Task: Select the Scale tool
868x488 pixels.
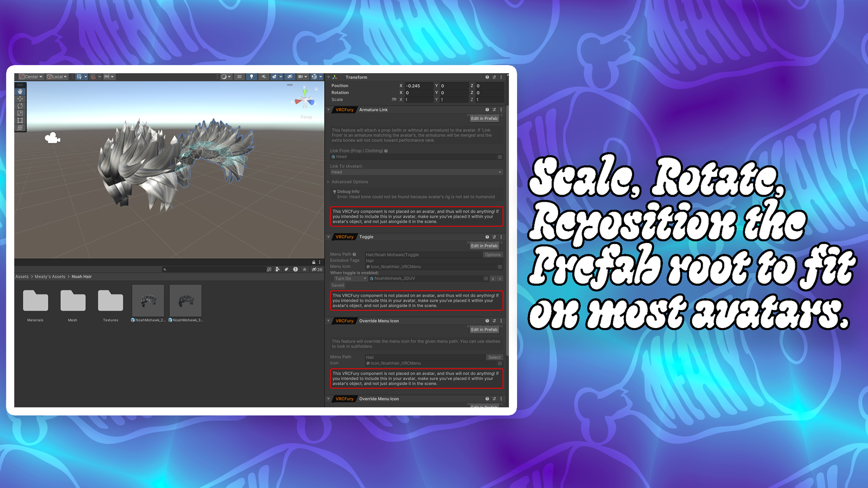Action: [x=20, y=113]
